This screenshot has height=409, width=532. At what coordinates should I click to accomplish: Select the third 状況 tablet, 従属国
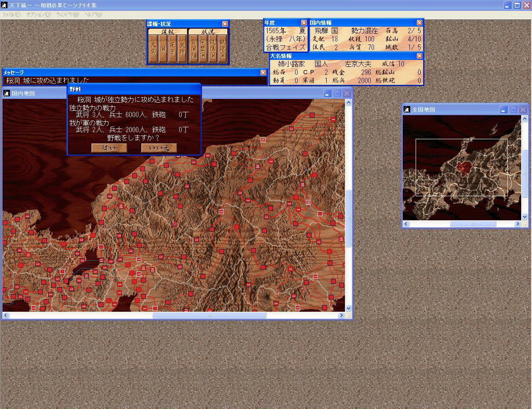click(x=213, y=49)
